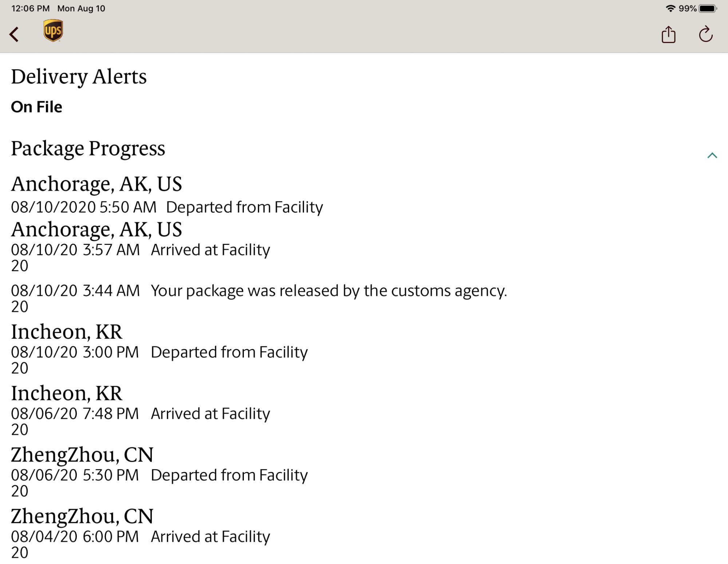Tap the On File alert status
Screen dimensions: 728x564
pyautogui.click(x=36, y=107)
